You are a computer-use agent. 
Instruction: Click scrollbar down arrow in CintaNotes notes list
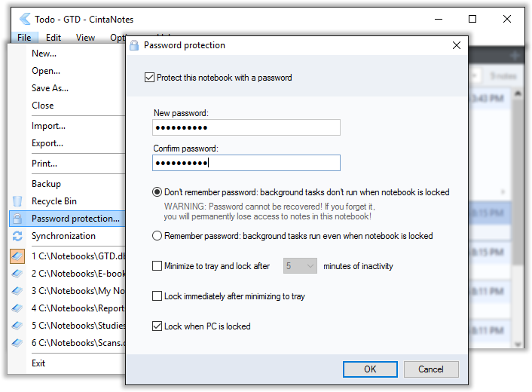tap(518, 344)
